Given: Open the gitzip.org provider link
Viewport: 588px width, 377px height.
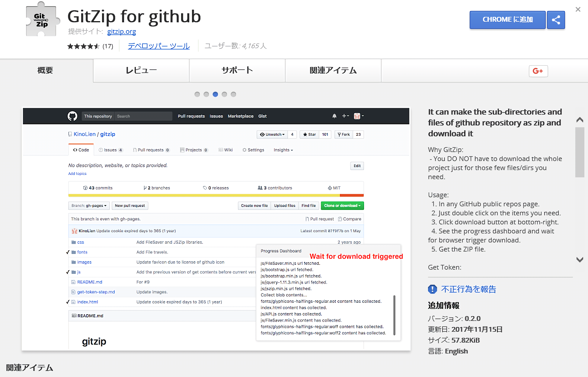Looking at the screenshot, I should [121, 31].
